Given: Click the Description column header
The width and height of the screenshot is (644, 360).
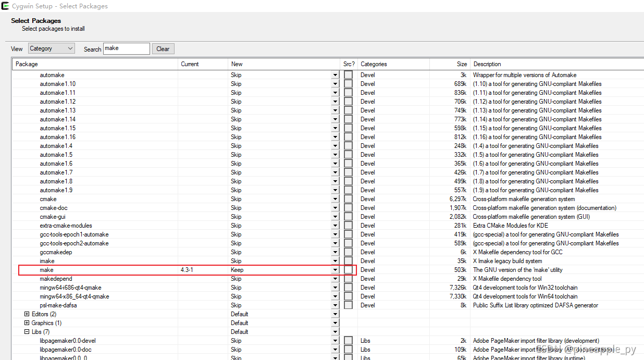Looking at the screenshot, I should point(487,64).
